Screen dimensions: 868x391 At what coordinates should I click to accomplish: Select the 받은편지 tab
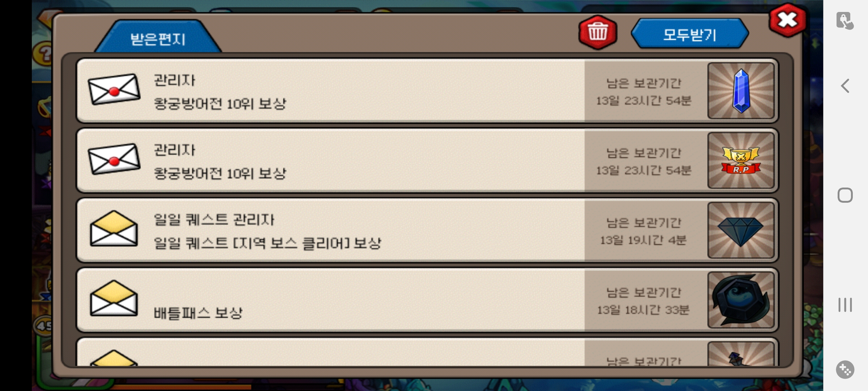[x=158, y=37]
